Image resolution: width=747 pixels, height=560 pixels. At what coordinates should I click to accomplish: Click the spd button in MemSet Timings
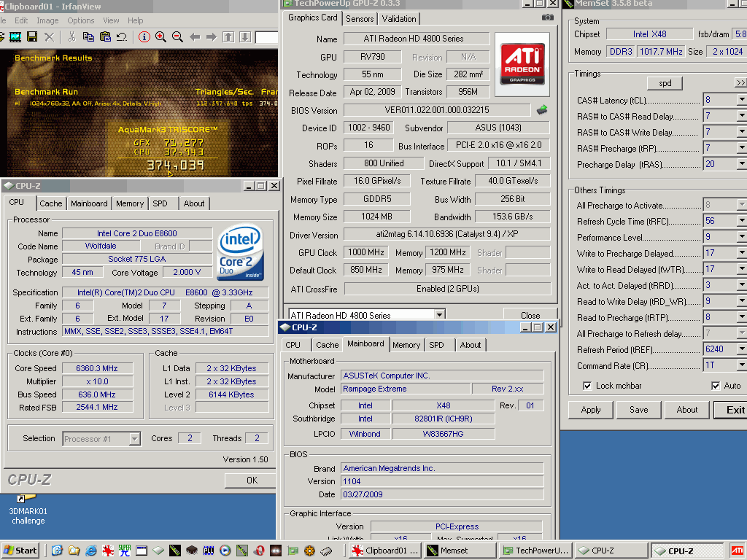[665, 83]
